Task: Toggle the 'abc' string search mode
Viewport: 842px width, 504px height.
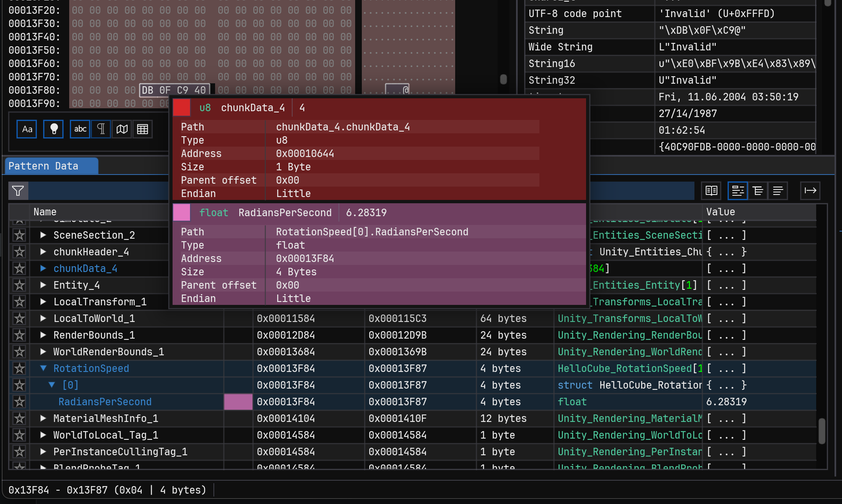Action: 80,129
